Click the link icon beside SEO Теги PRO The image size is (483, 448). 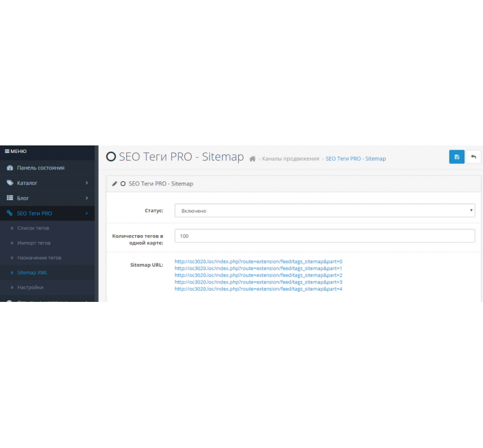[10, 213]
